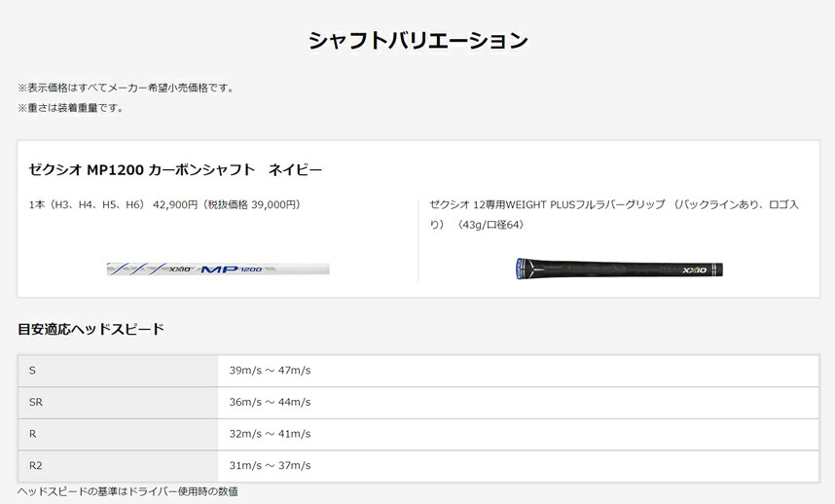Select the note ※重さは装着重量です。
The image size is (835, 504).
click(71, 108)
